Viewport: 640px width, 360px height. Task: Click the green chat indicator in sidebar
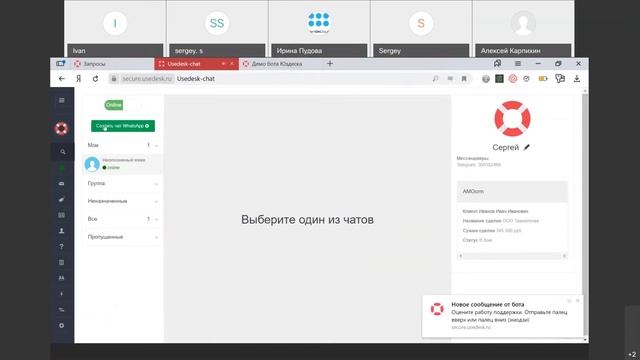click(x=62, y=168)
